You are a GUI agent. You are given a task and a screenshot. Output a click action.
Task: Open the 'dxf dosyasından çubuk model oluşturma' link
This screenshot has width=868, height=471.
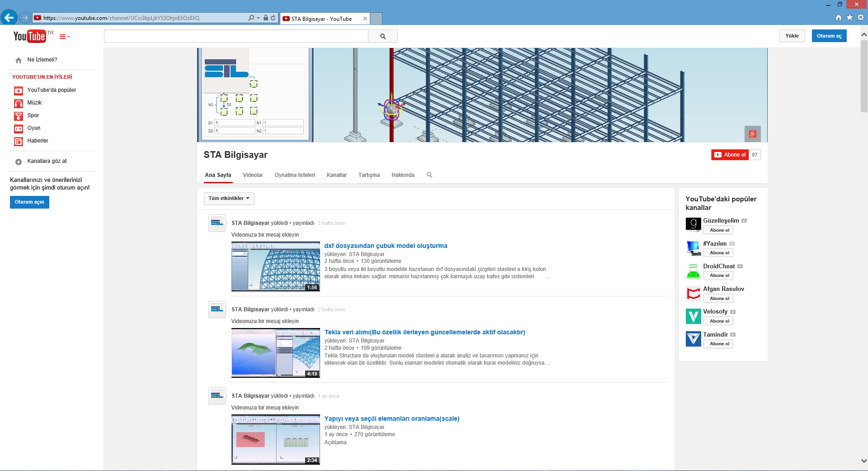[x=386, y=246]
